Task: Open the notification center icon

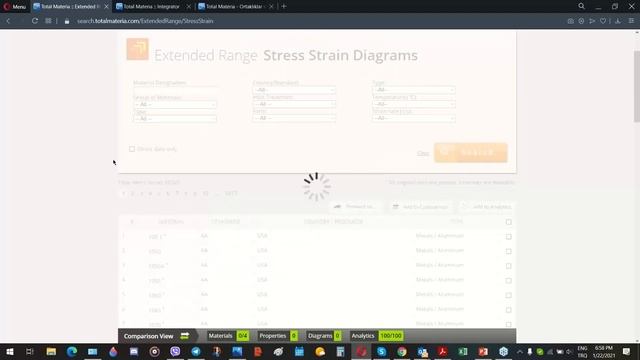Action: pyautogui.click(x=627, y=351)
